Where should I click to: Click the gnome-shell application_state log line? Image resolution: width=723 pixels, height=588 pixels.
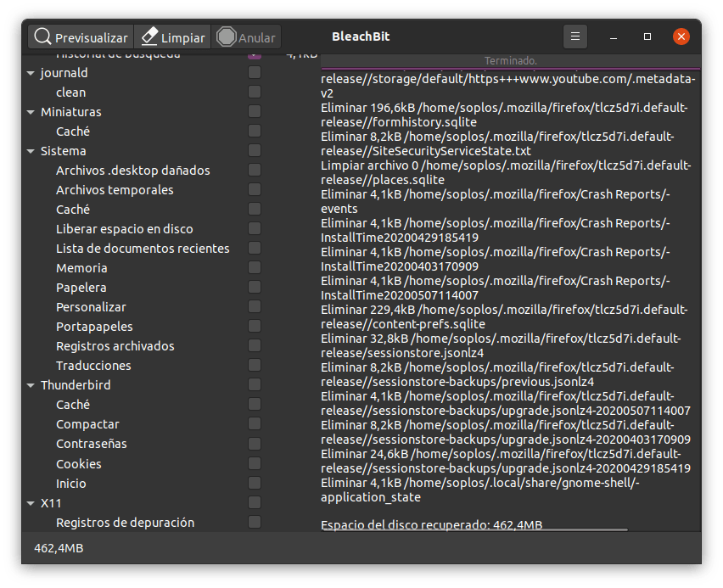click(480, 490)
